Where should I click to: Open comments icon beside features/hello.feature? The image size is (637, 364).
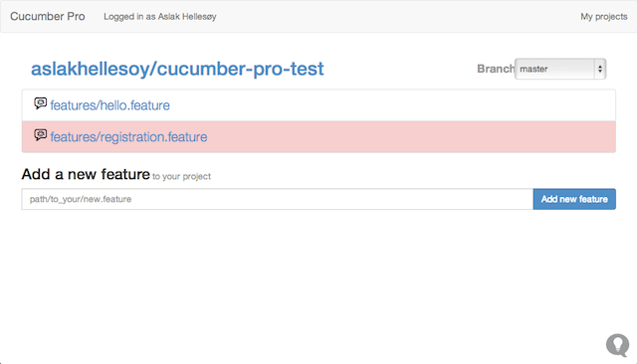40,103
